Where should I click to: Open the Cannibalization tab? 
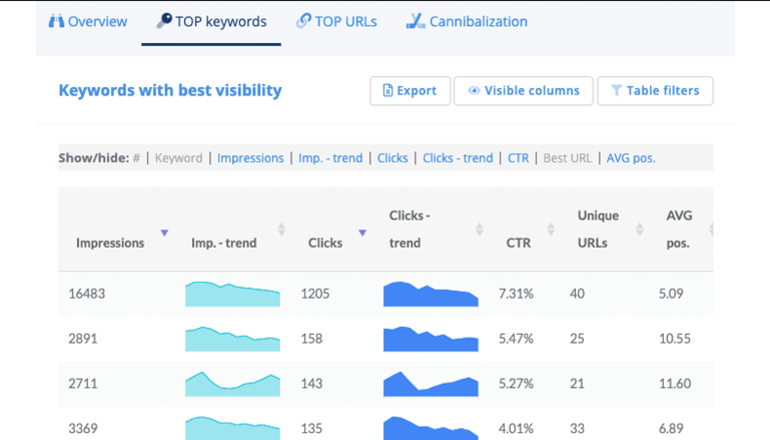pos(467,21)
